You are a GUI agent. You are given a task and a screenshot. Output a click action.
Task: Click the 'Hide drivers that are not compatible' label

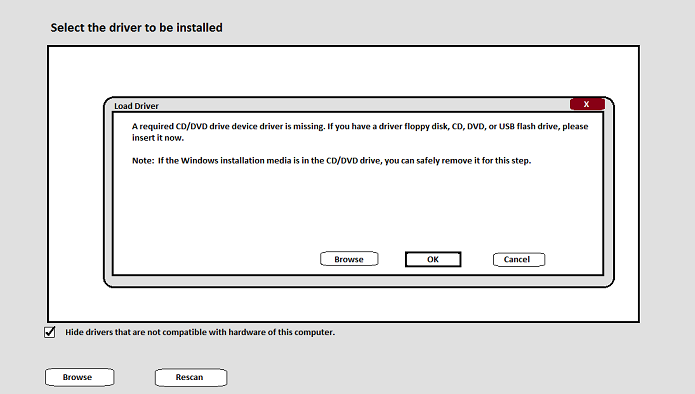200,332
